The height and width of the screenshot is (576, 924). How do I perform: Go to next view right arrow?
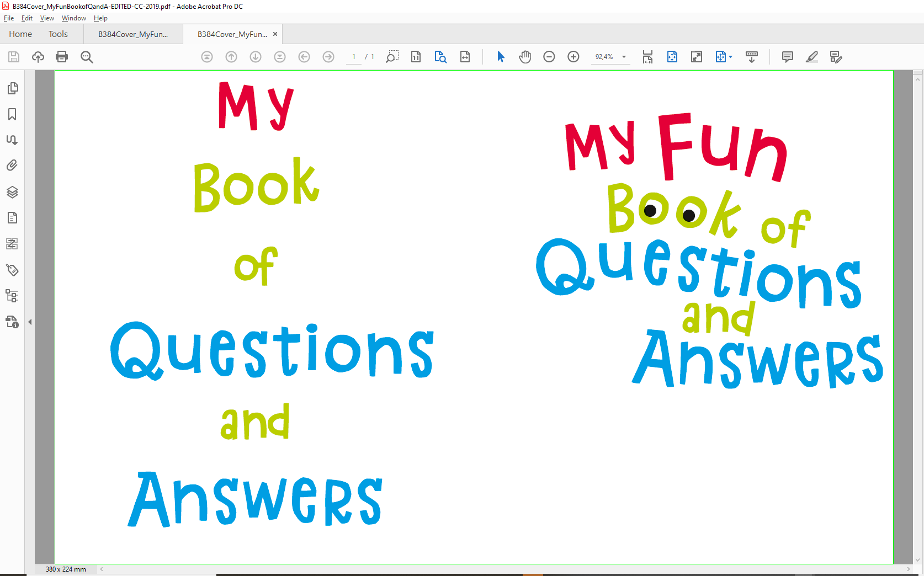pos(328,57)
